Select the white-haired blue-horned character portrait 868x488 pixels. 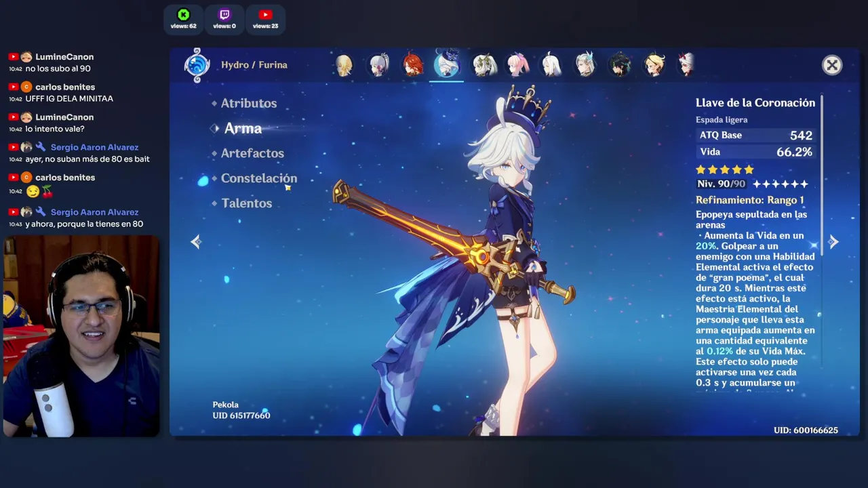click(585, 65)
